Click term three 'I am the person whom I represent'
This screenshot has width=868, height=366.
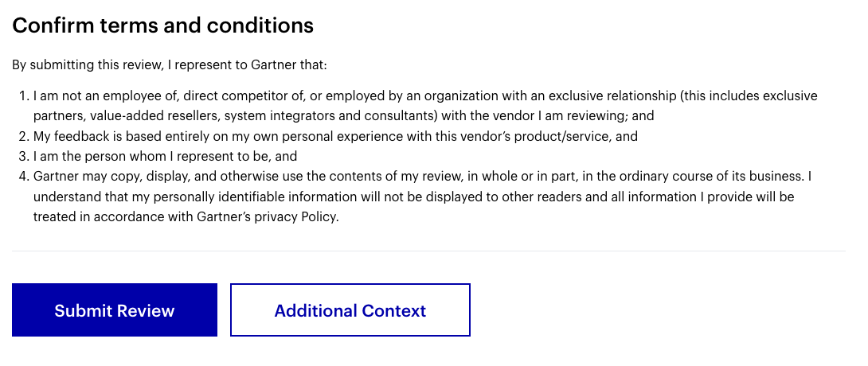tap(165, 157)
